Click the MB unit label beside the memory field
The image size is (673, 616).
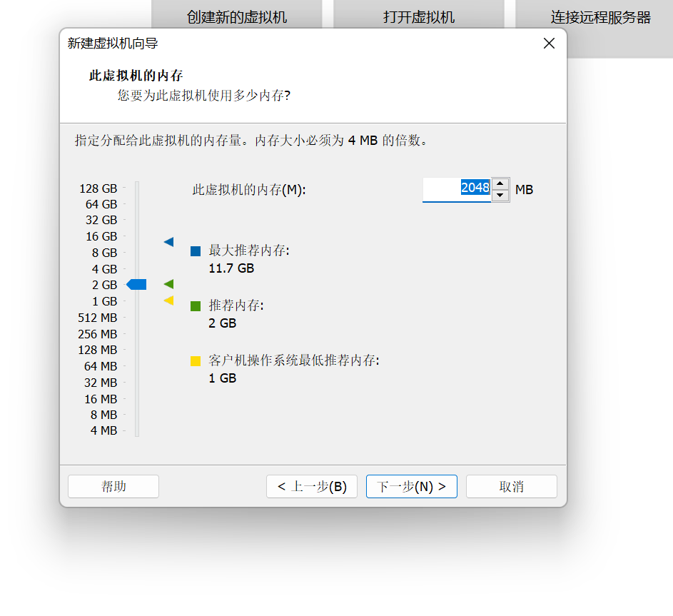[x=524, y=189]
